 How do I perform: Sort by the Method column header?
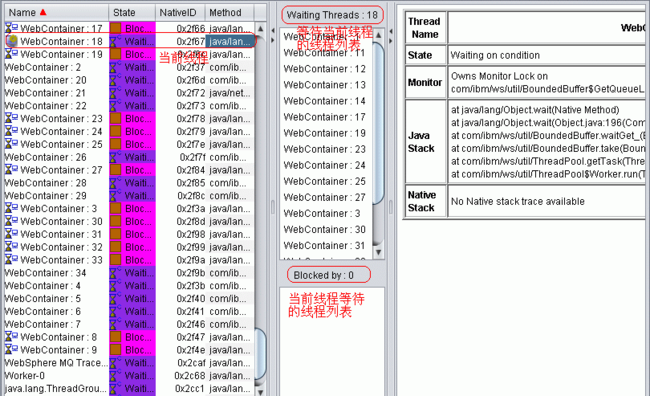click(x=229, y=12)
